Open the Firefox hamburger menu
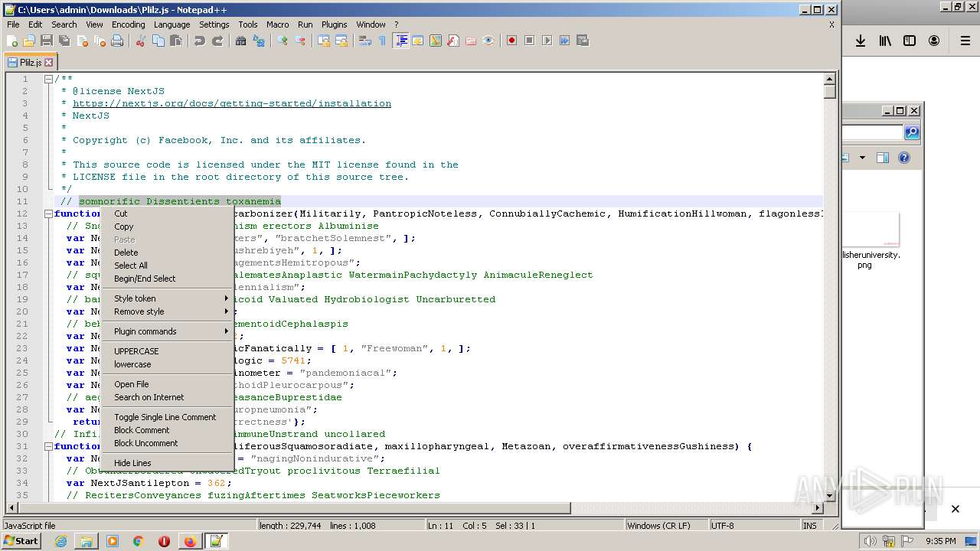This screenshot has width=980, height=551. coord(965,41)
